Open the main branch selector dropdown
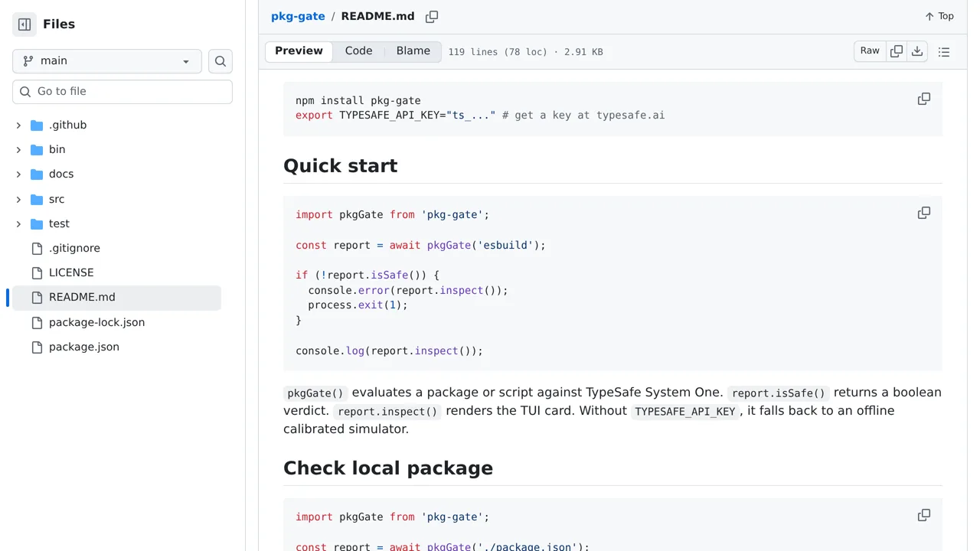The height and width of the screenshot is (551, 980). [x=107, y=61]
